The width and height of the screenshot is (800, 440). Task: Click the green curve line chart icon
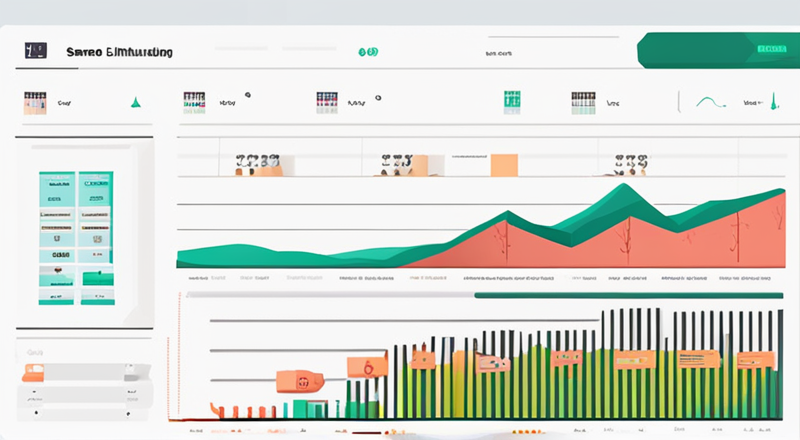click(711, 102)
